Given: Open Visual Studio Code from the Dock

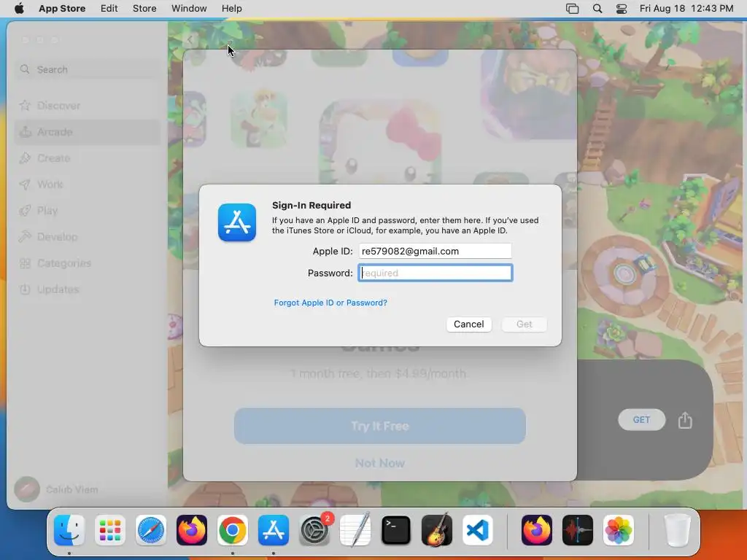Looking at the screenshot, I should pyautogui.click(x=477, y=530).
